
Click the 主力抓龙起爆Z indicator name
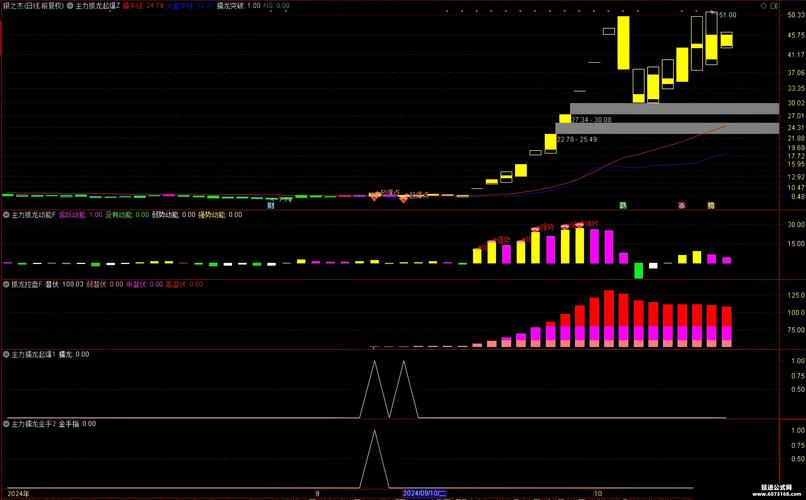coord(98,6)
